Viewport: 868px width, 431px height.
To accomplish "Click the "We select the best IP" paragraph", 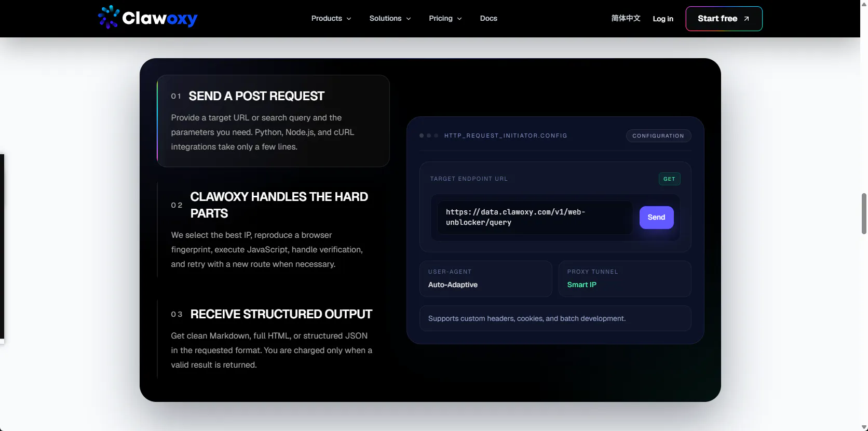I will (x=267, y=250).
